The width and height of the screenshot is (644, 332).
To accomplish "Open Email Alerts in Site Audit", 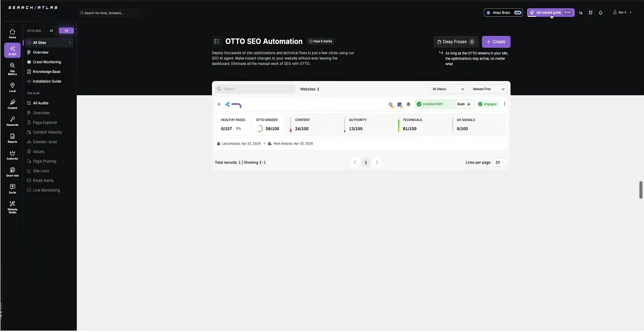I will click(x=40, y=181).
